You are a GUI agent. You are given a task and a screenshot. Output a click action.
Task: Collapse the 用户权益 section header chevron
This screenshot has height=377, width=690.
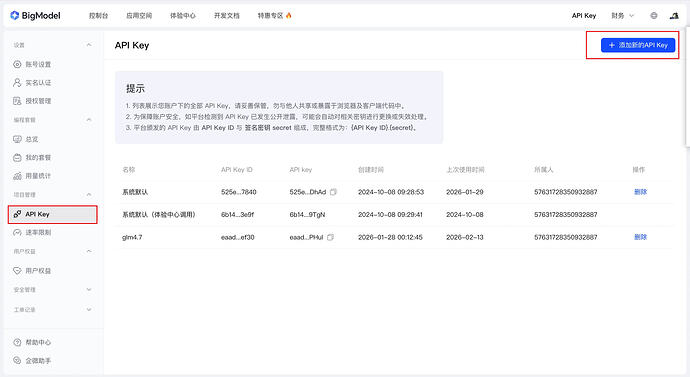[x=89, y=251]
